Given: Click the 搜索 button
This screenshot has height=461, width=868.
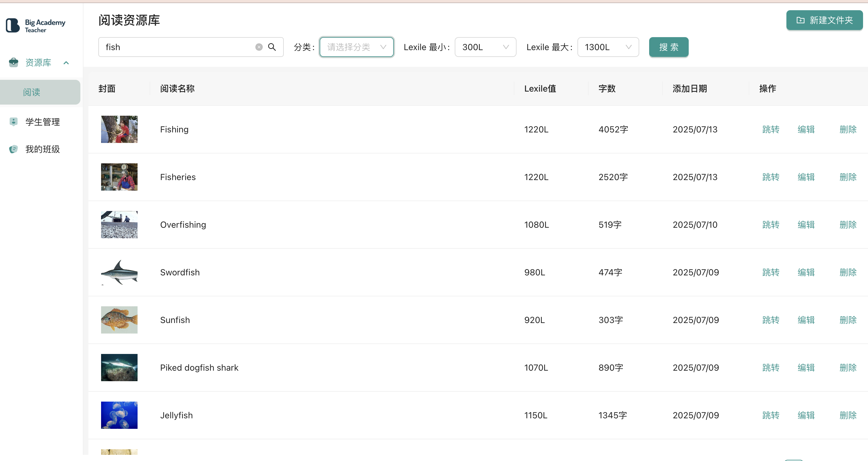Looking at the screenshot, I should pos(669,47).
